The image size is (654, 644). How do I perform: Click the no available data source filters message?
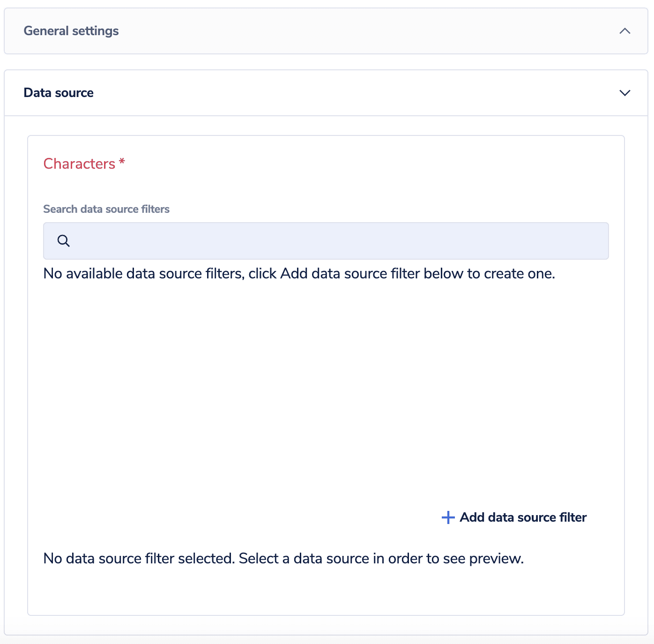click(299, 273)
